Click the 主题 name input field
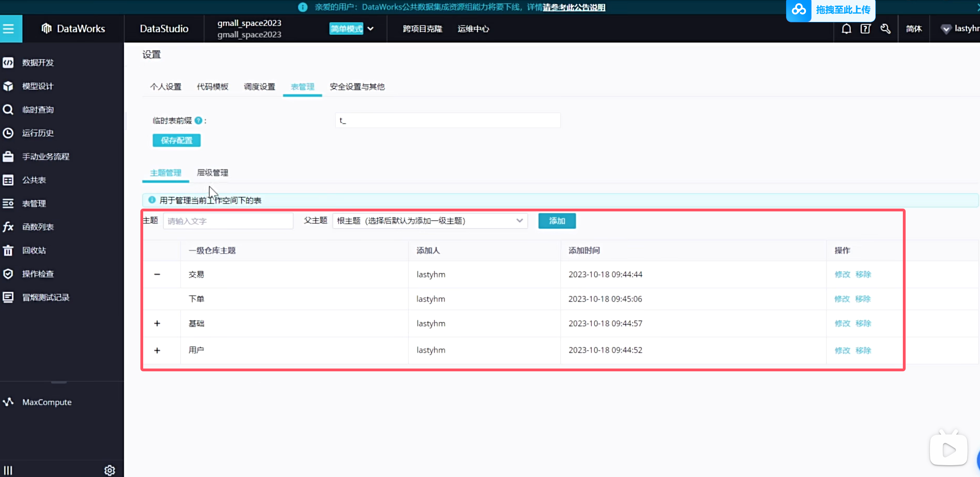This screenshot has height=477, width=980. pos(228,221)
